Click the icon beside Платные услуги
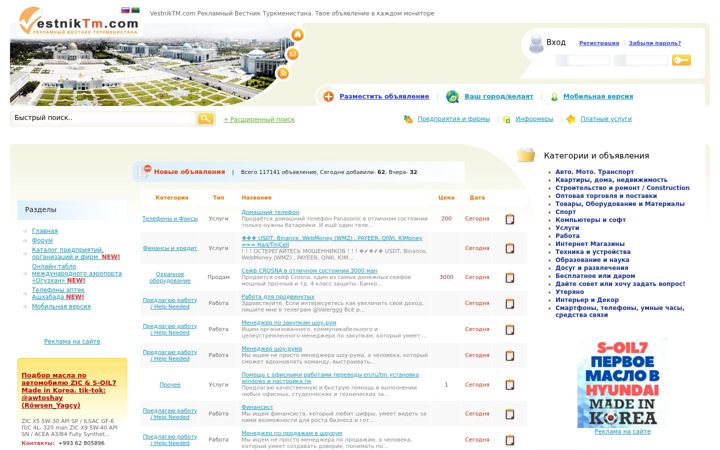This screenshot has height=450, width=720. pyautogui.click(x=571, y=119)
